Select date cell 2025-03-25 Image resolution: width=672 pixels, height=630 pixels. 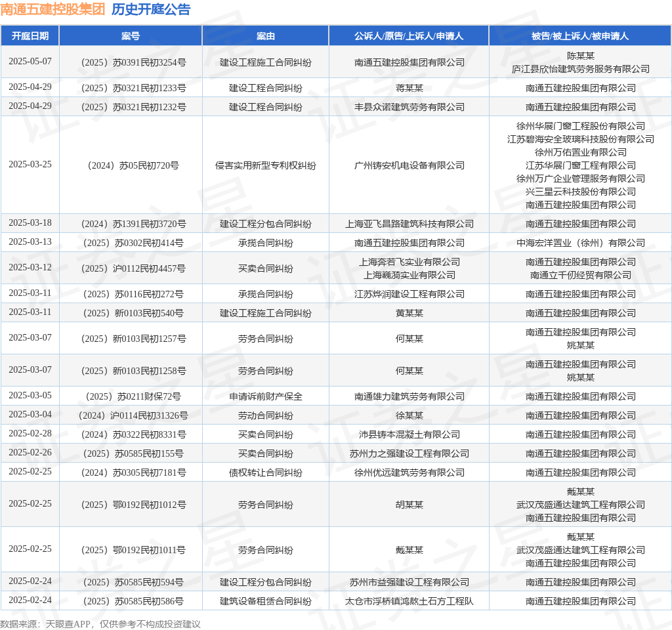[x=30, y=165]
